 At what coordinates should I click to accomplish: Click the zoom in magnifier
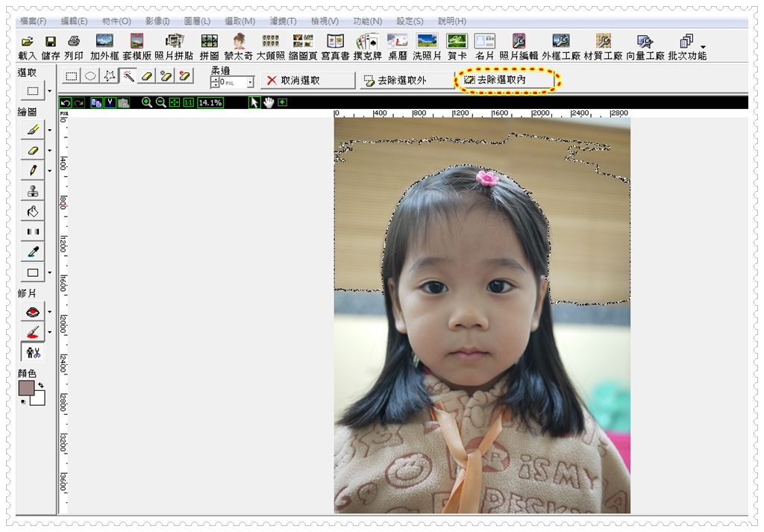[146, 102]
